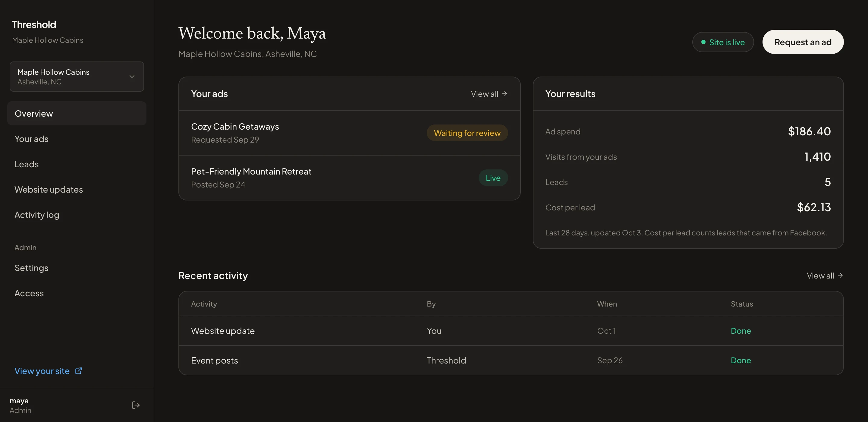Click the Visits from your ads value 1,410
Screen dimensions: 868x422
tap(817, 156)
